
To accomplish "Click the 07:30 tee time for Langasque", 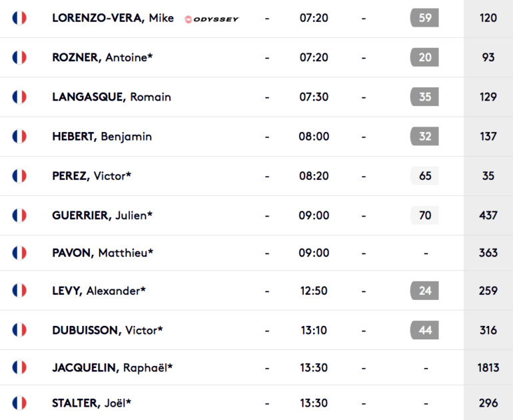I will click(314, 97).
